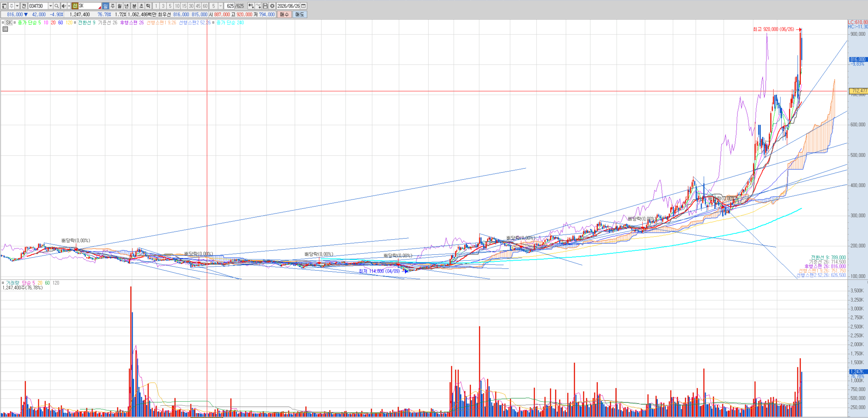This screenshot has height=418, width=868.
Task: Select the 10 interval button
Action: tap(177, 6)
